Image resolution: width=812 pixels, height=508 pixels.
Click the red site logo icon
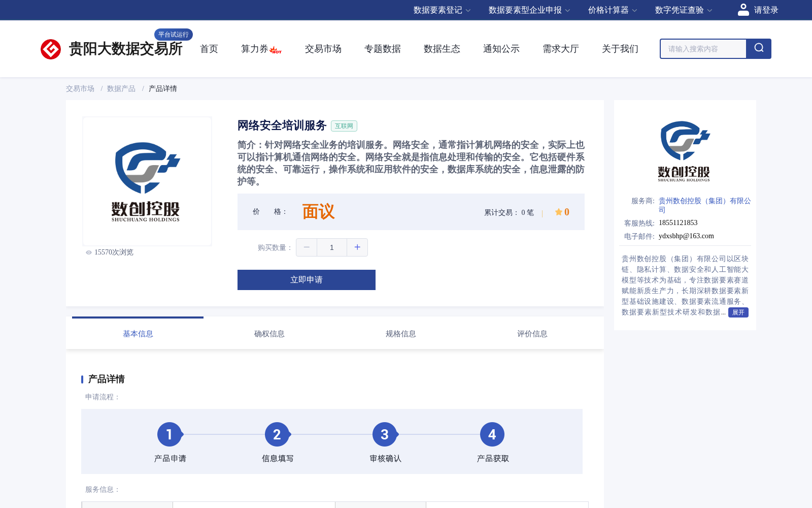tap(51, 49)
